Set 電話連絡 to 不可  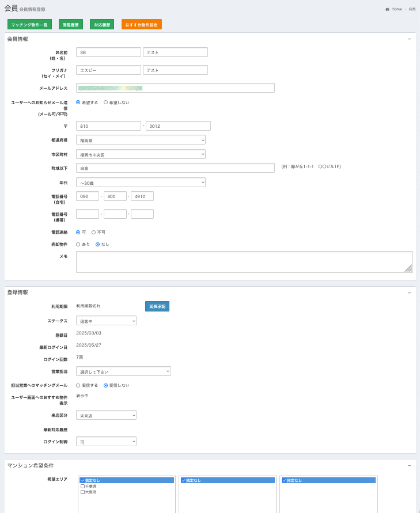[94, 232]
